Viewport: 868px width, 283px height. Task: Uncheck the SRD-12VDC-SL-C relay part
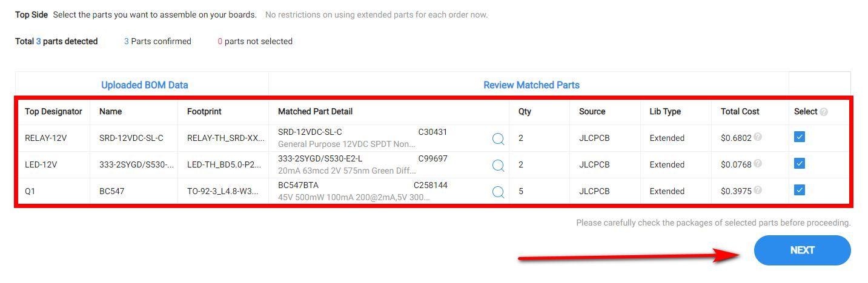800,137
